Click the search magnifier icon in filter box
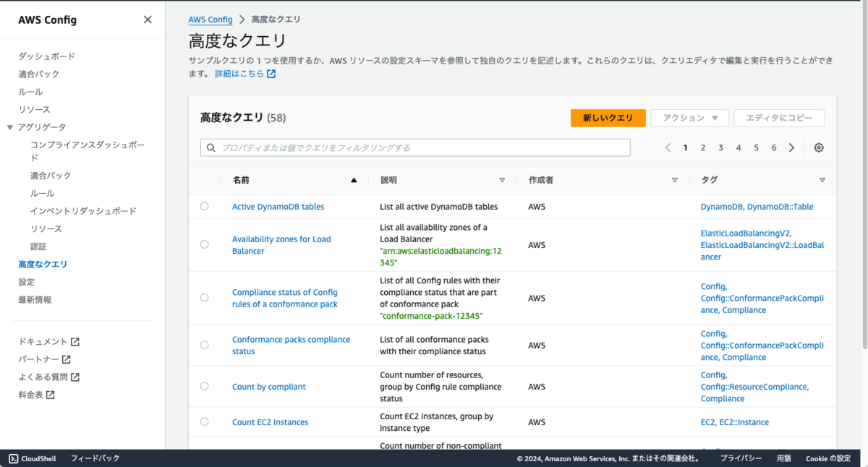This screenshot has height=467, width=868. click(x=211, y=147)
